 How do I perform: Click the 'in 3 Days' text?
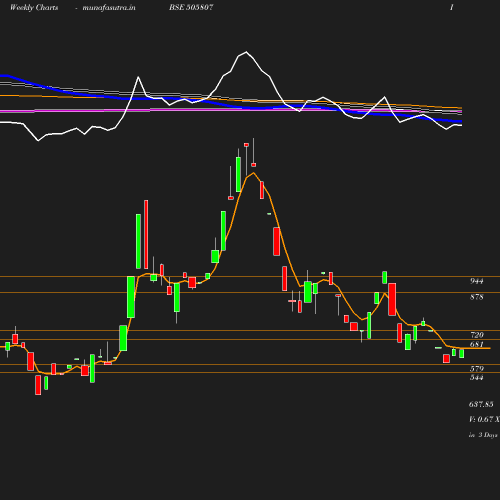tap(483, 435)
